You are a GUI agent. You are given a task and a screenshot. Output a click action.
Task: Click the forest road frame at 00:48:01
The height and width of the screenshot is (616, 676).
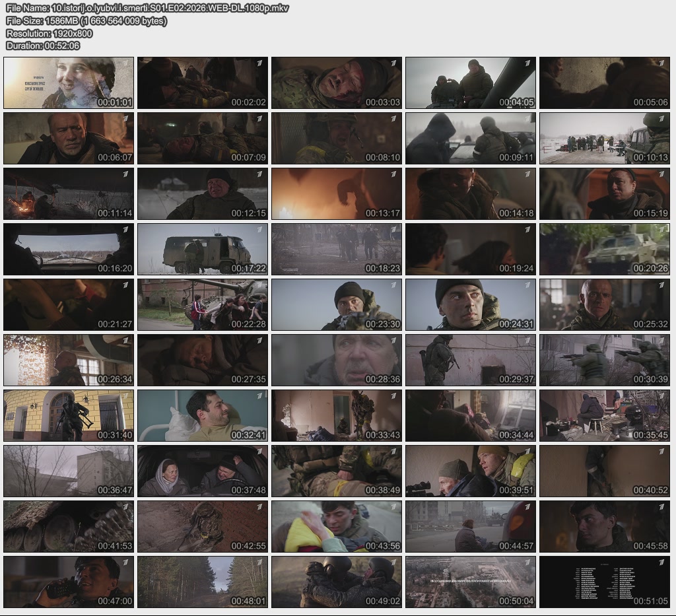point(203,582)
